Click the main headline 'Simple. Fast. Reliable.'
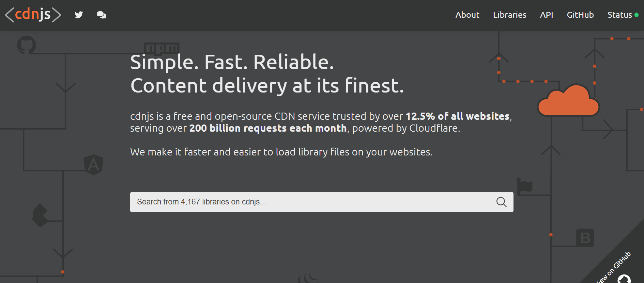Viewport: 644px width, 283px height. [x=232, y=62]
